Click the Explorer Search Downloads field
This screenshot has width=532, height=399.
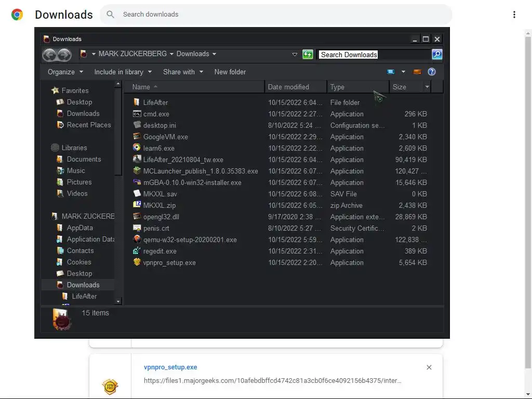point(375,55)
